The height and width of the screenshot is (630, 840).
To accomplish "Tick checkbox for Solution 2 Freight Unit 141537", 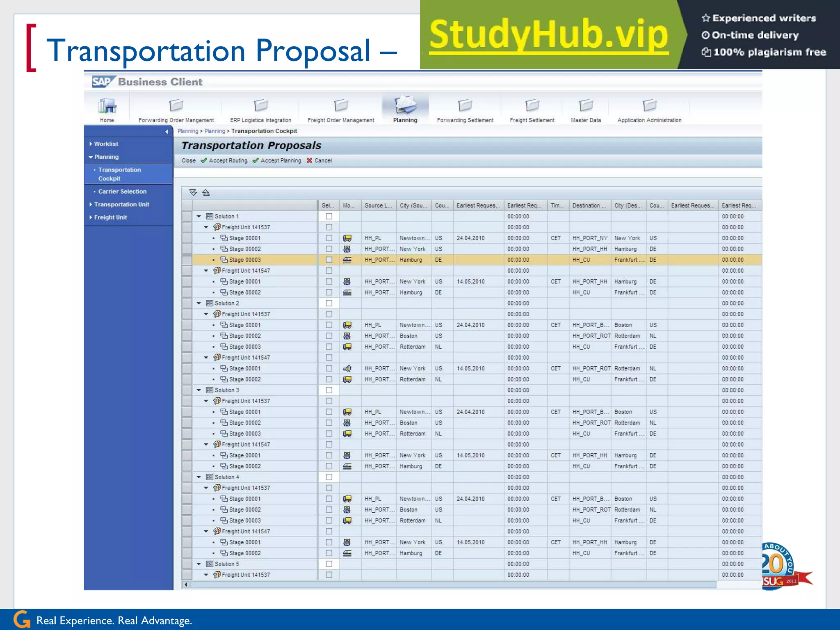I will 329,314.
